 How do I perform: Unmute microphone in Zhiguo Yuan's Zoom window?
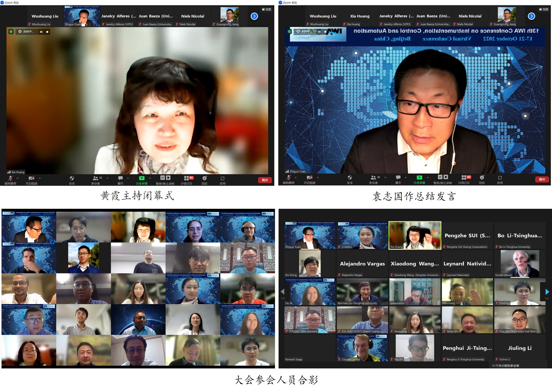coord(288,178)
